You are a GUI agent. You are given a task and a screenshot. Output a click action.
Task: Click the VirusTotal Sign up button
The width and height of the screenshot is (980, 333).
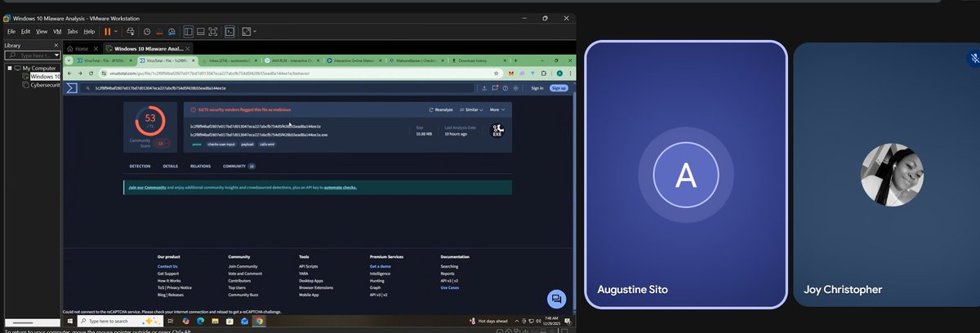(559, 88)
